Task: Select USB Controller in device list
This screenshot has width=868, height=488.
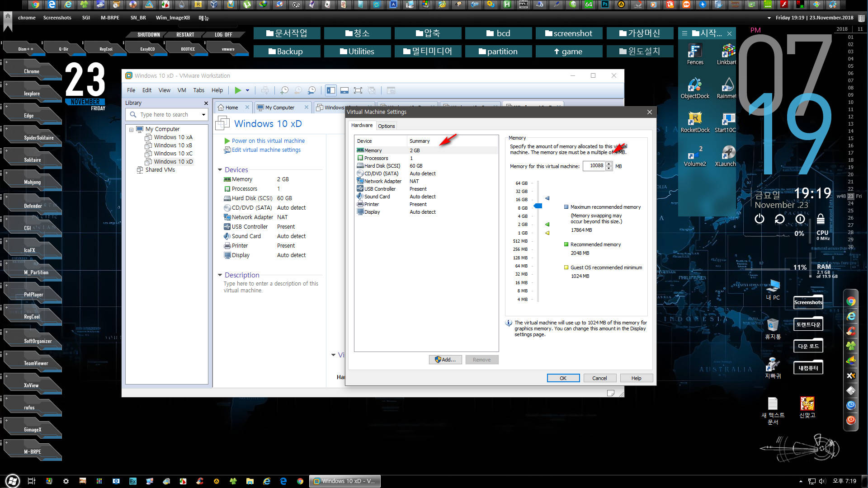Action: click(426, 189)
